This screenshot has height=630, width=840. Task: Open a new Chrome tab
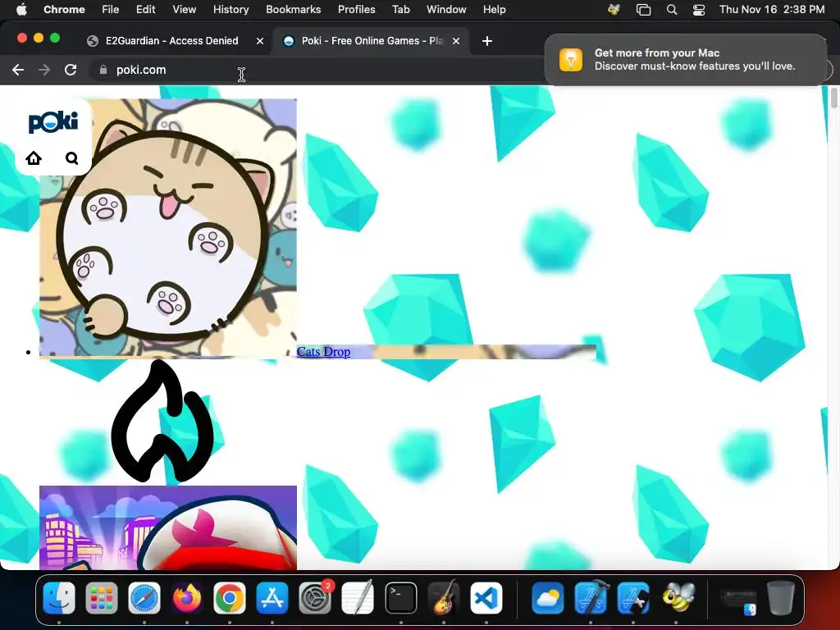487,41
